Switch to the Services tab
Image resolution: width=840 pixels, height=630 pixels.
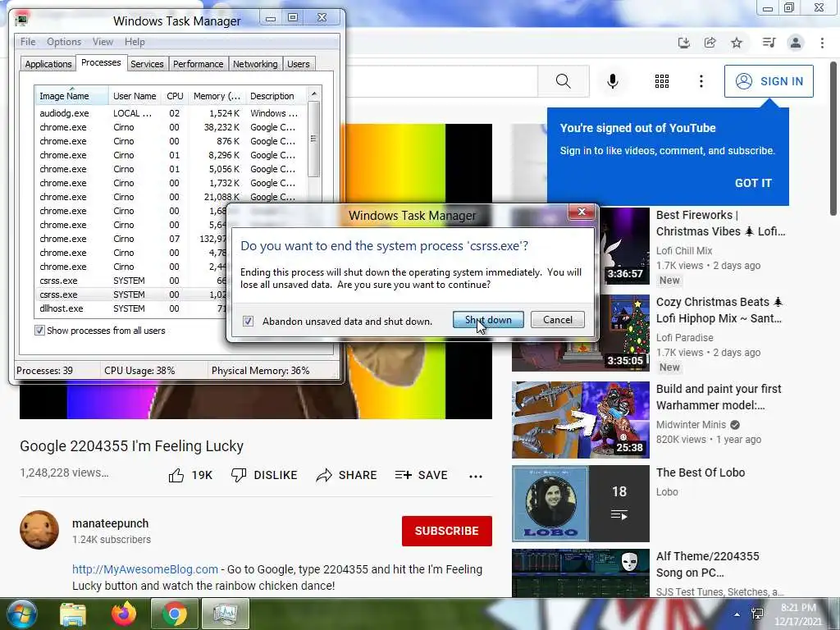(147, 64)
